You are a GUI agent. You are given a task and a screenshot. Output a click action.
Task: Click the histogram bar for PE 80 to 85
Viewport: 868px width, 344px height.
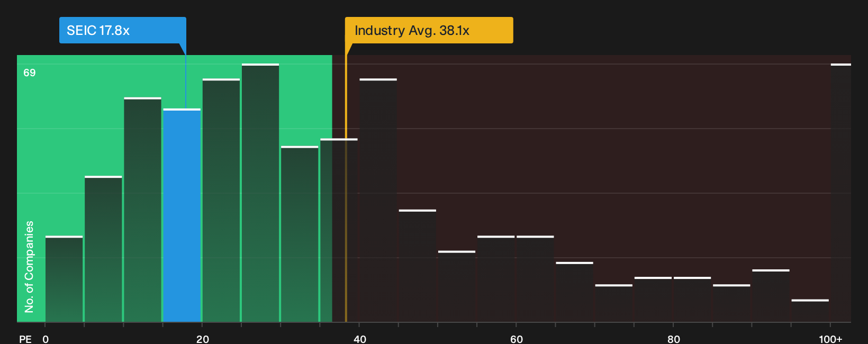pos(692,300)
